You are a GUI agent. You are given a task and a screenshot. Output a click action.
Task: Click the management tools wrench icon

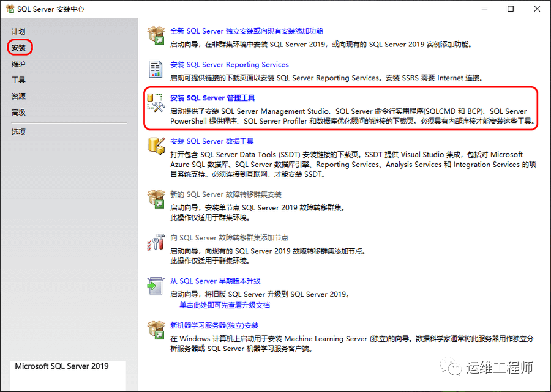pyautogui.click(x=156, y=104)
